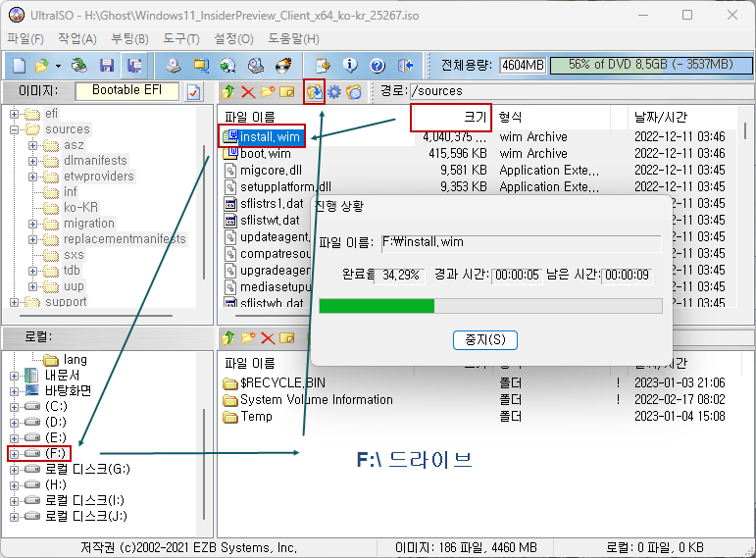Sort by the 형식 column header
This screenshot has height=558, width=756.
tap(552, 117)
